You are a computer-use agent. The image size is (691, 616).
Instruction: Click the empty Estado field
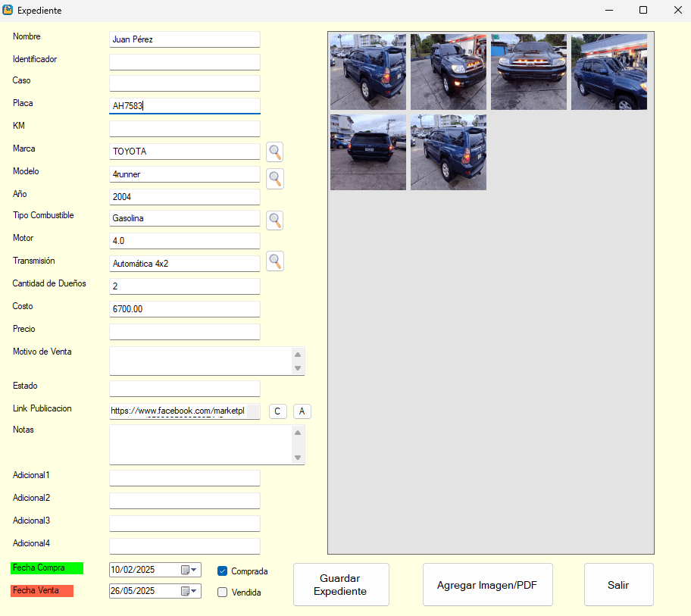click(x=185, y=389)
